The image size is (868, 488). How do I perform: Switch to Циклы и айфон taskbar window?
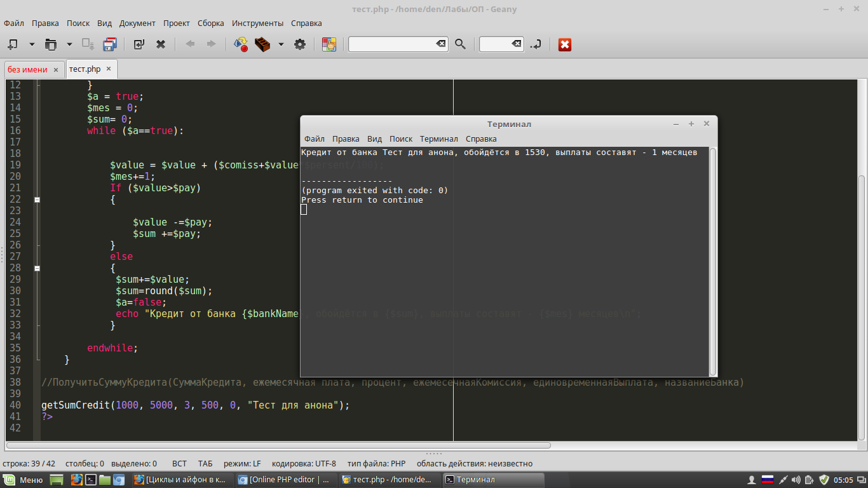click(181, 480)
